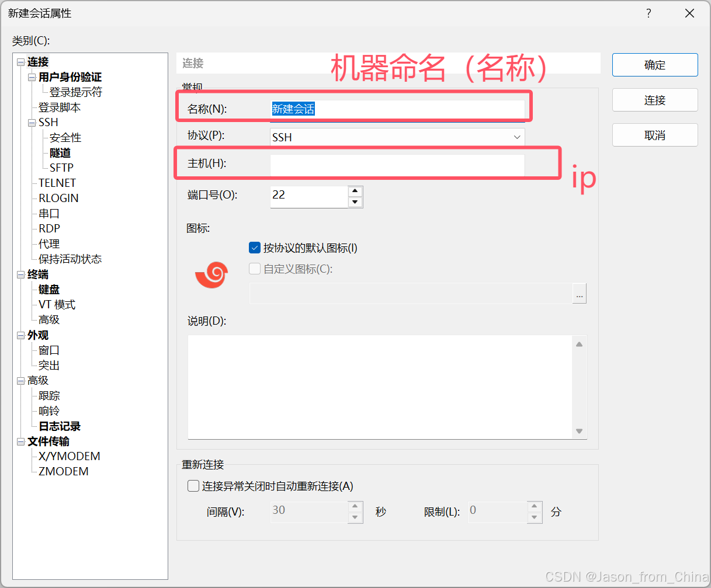Image resolution: width=711 pixels, height=588 pixels.
Task: Select 响铃 in the tree
Action: (49, 411)
